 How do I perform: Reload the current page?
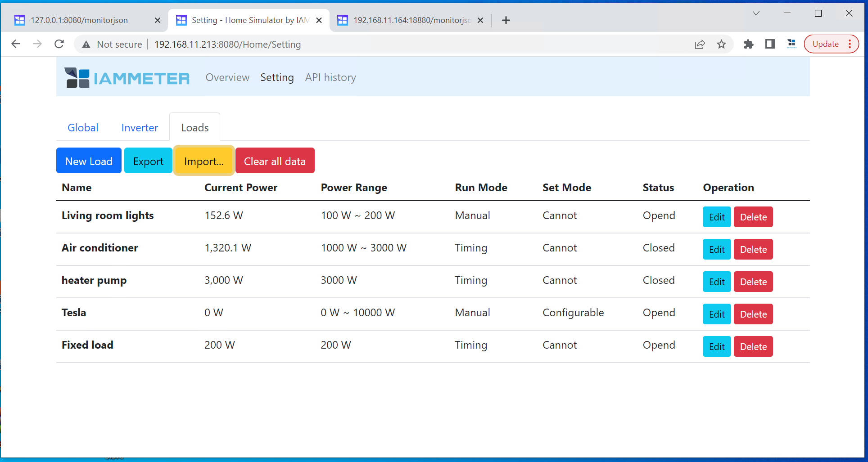tap(59, 44)
